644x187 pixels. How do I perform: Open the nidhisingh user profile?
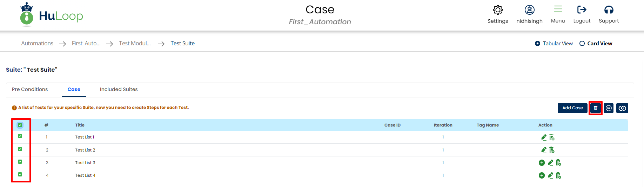(x=529, y=10)
